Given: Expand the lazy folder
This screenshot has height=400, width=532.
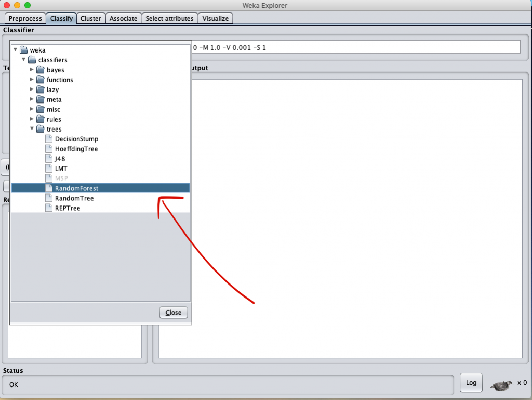Looking at the screenshot, I should 32,89.
